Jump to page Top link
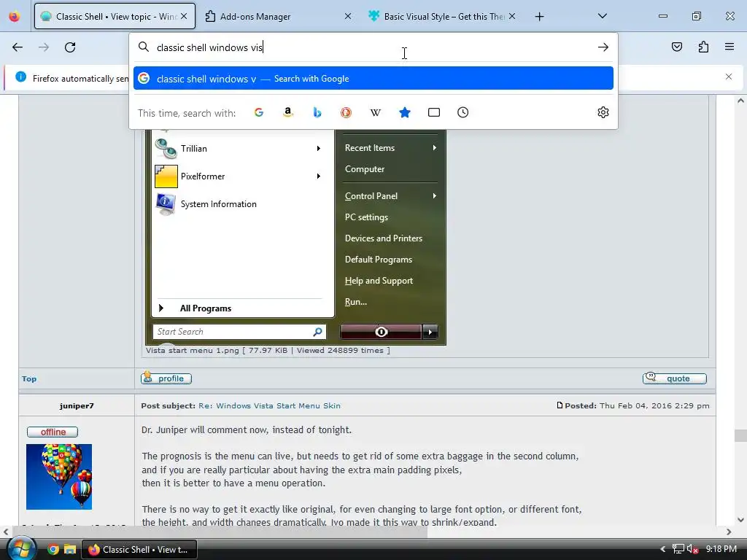Image resolution: width=747 pixels, height=560 pixels. pyautogui.click(x=29, y=379)
